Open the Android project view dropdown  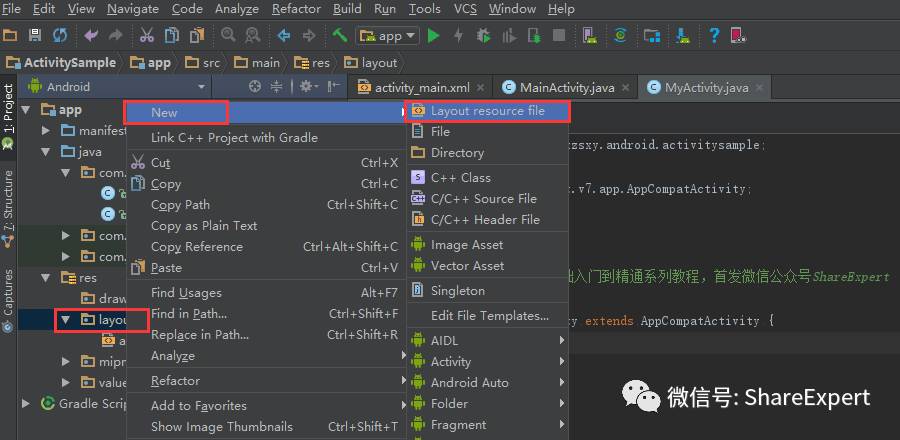[x=117, y=87]
